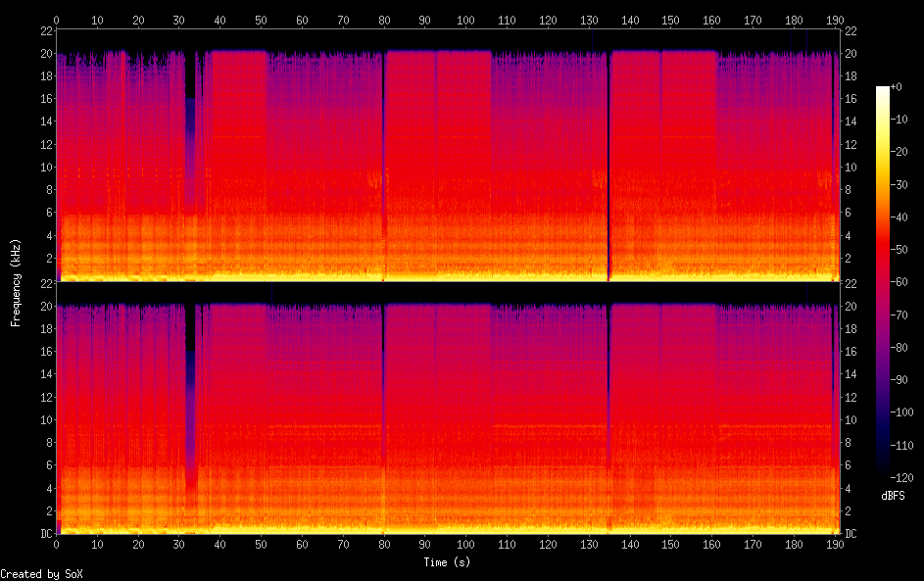Click the dark silent gap in lower channel spectrogram
Screen dimensions: 924x581
[190, 392]
